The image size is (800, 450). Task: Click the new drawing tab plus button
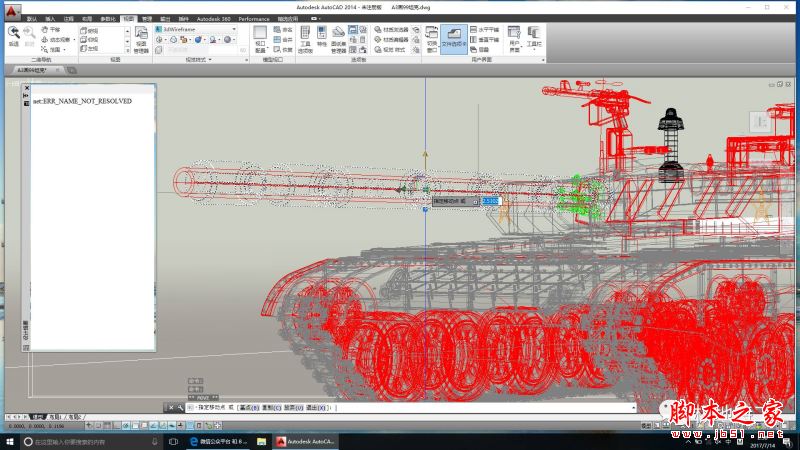tap(72, 70)
